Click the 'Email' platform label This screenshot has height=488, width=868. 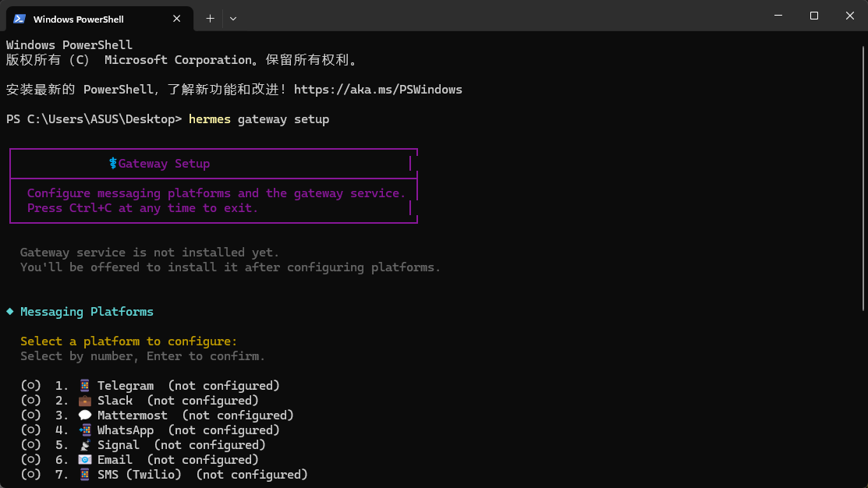click(115, 460)
